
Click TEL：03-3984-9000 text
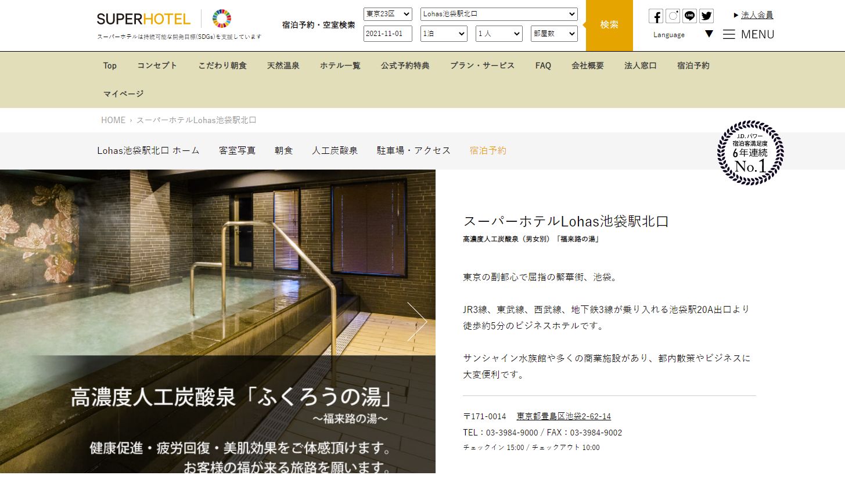click(x=501, y=433)
